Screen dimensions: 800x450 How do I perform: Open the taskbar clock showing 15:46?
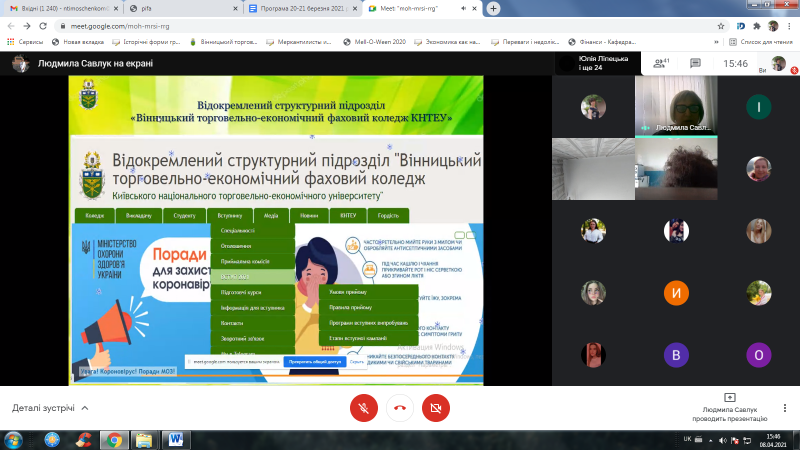[x=773, y=440]
